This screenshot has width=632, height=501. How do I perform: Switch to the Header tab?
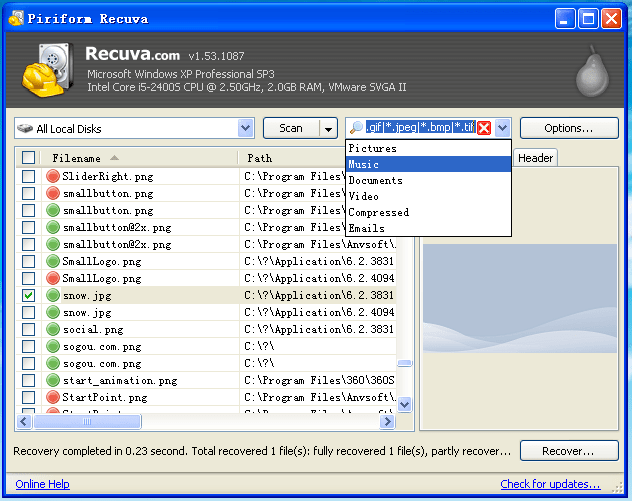(535, 158)
